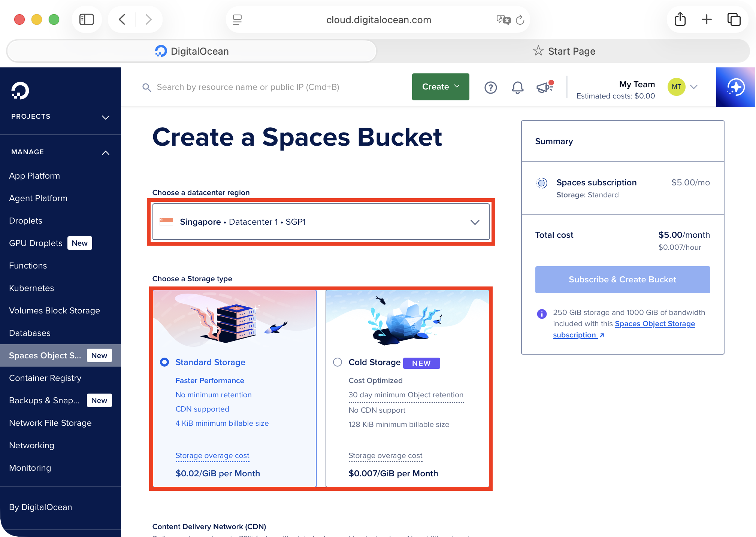Open the Singapore datacenter region dropdown
Viewport: 756px width, 537px height.
321,222
